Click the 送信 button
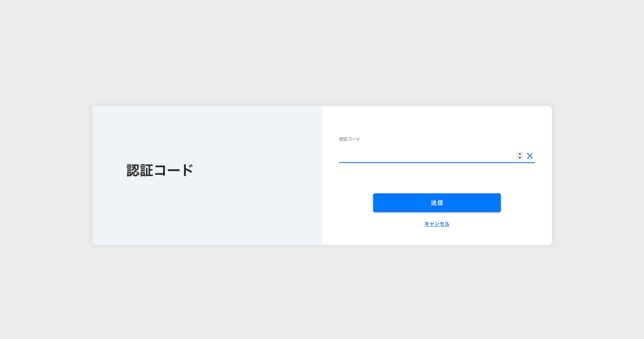Image resolution: width=644 pixels, height=339 pixels. point(436,203)
